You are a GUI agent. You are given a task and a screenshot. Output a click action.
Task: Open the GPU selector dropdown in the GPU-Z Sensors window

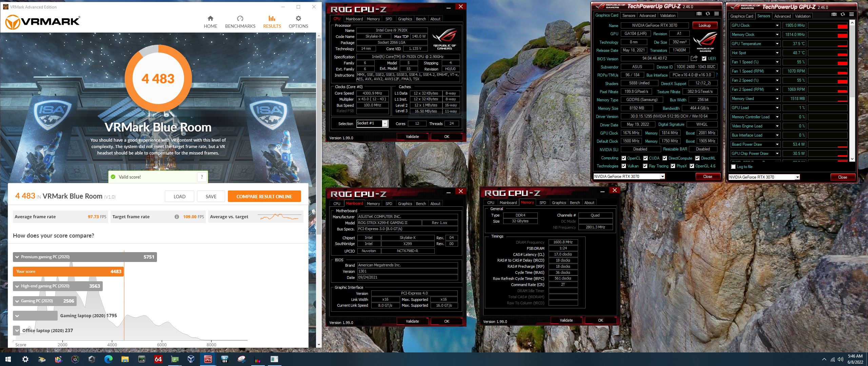click(x=797, y=177)
